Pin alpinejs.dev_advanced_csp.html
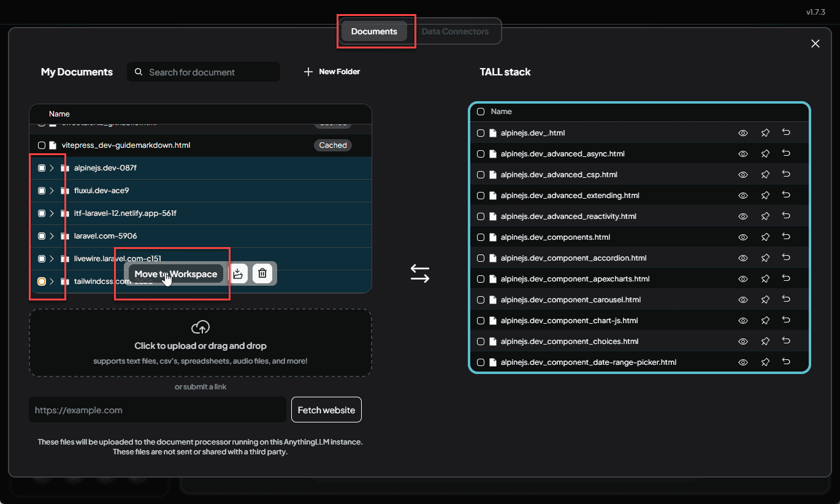The image size is (840, 504). click(x=765, y=175)
